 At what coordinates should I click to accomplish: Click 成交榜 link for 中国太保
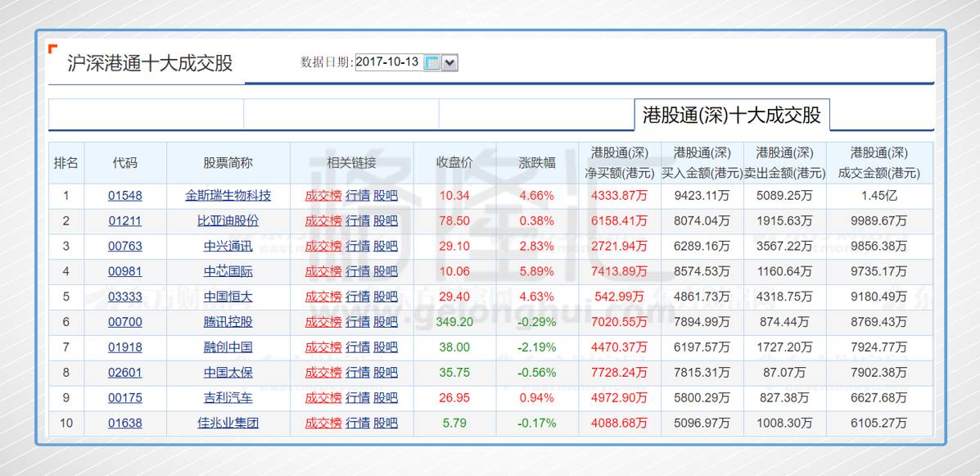[x=323, y=373]
